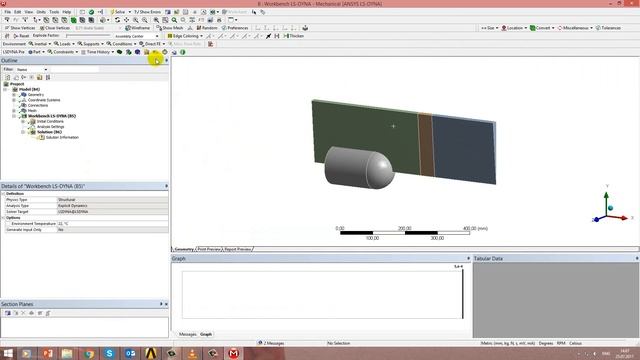The image size is (640, 360).
Task: Switch to the Print Preview tab
Action: click(209, 249)
